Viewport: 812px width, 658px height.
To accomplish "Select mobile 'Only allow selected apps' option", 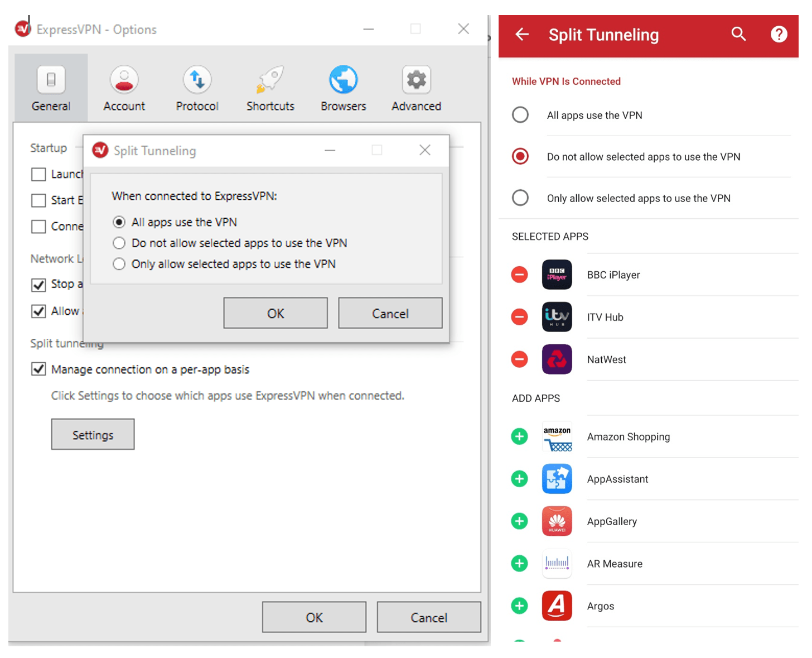I will (x=520, y=198).
